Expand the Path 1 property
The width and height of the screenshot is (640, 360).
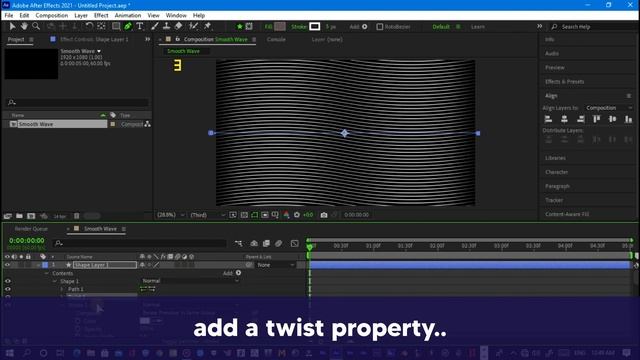pyautogui.click(x=62, y=289)
